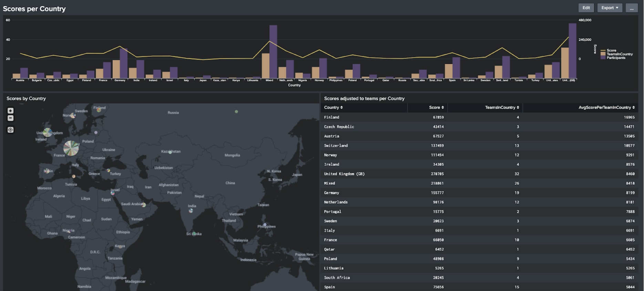Select the Norway table row
Screen dimensions: 644x291
click(x=479, y=155)
